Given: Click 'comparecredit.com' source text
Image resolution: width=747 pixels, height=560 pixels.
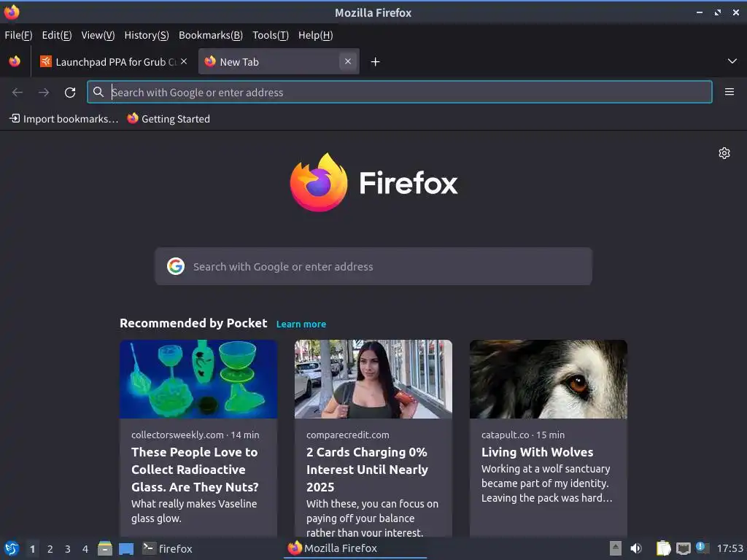Looking at the screenshot, I should [348, 435].
